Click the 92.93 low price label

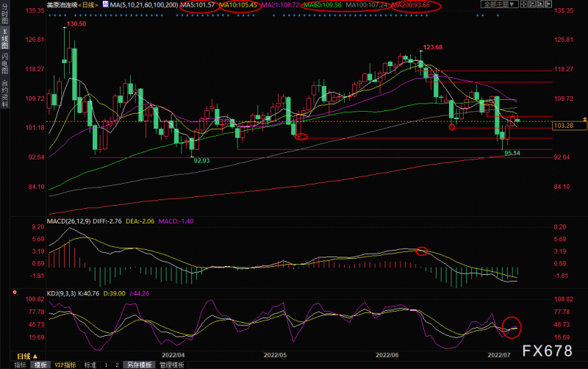[x=201, y=161]
